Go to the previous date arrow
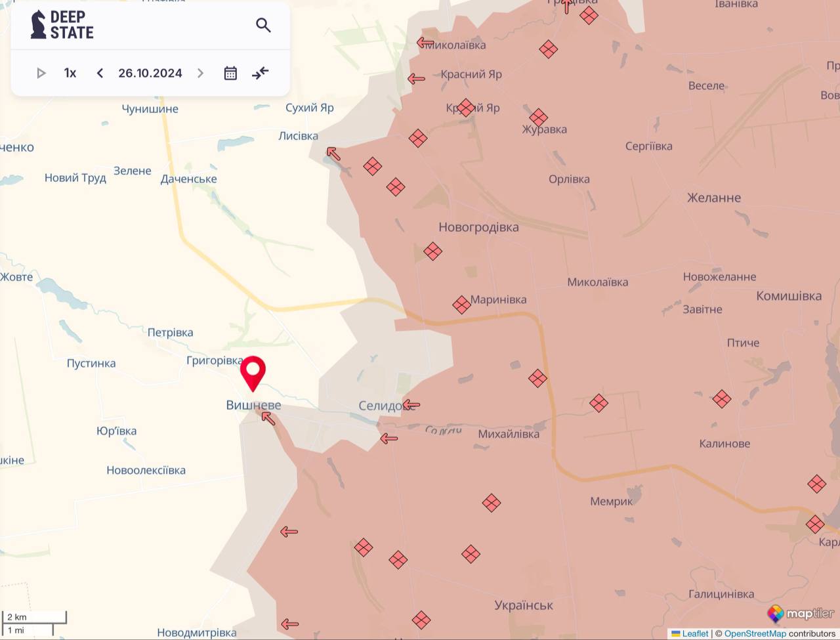The width and height of the screenshot is (840, 640). [100, 73]
